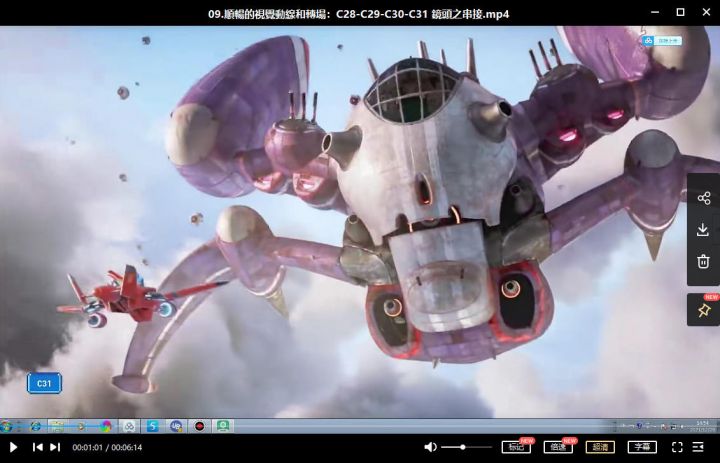Click the red record taskbar icon
This screenshot has width=720, height=463.
(199, 426)
